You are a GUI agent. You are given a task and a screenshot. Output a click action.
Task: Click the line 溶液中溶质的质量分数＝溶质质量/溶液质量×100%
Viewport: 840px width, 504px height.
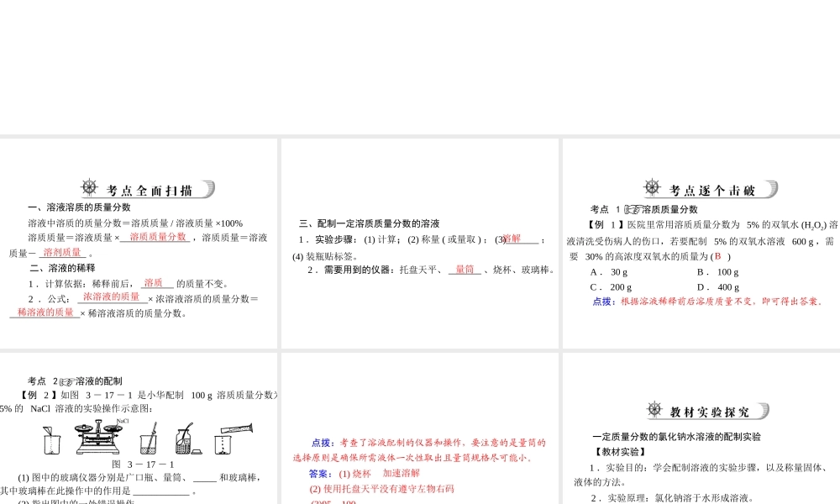click(135, 223)
